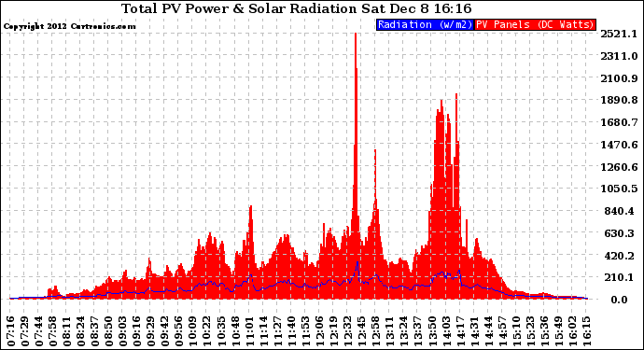Click the x-axis time label 14:44
Viewport: 644px width, 350px height.
click(488, 330)
